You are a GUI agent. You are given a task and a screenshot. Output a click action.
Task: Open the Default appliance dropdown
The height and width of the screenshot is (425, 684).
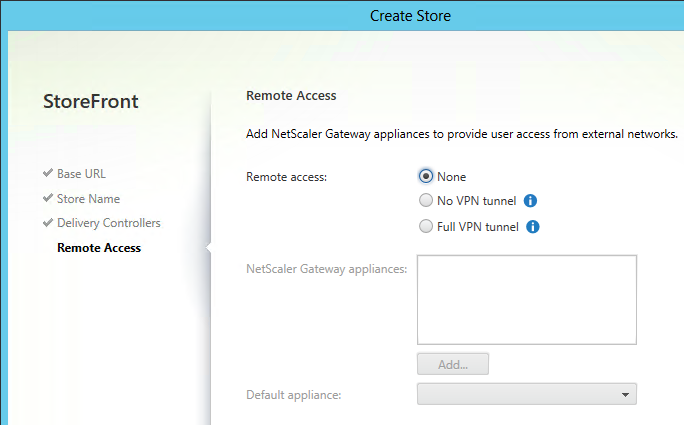527,394
